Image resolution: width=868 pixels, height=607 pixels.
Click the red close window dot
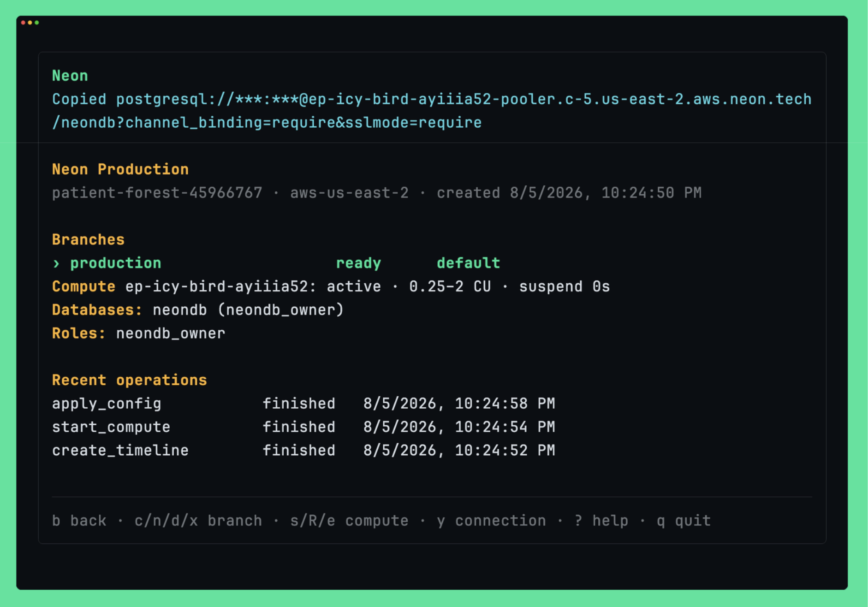click(x=23, y=23)
